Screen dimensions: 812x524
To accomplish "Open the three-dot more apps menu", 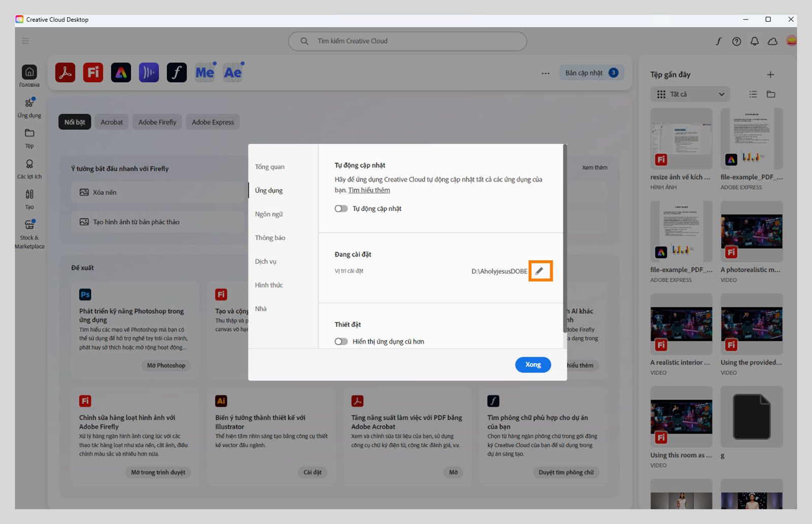I will 546,73.
